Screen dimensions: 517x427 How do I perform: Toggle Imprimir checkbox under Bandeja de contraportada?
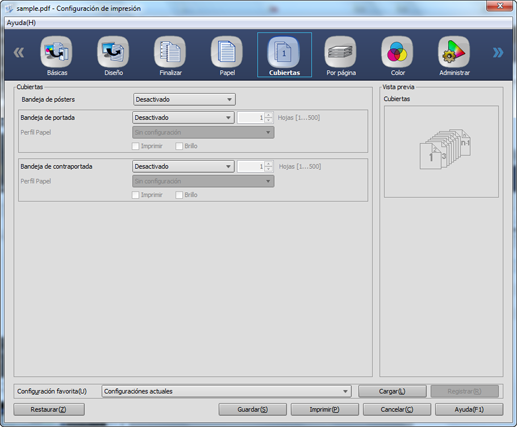pyautogui.click(x=135, y=195)
